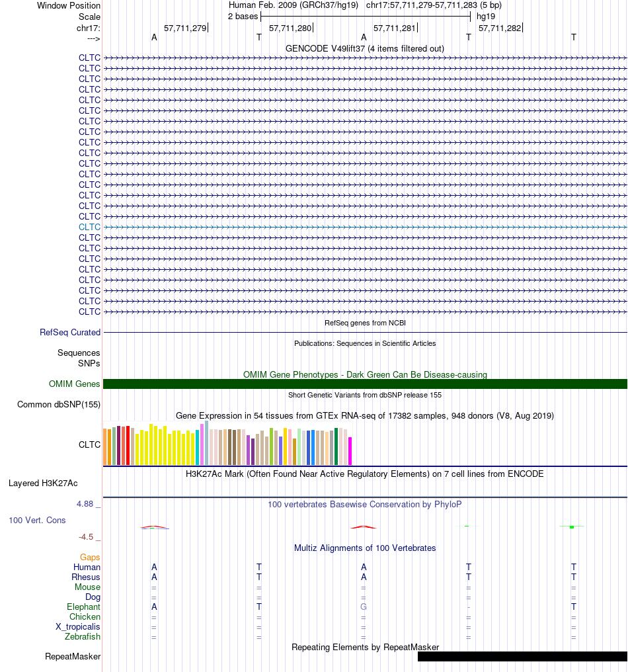Select the Rhesus alignment row label
This screenshot has height=672, width=628.
(86, 577)
